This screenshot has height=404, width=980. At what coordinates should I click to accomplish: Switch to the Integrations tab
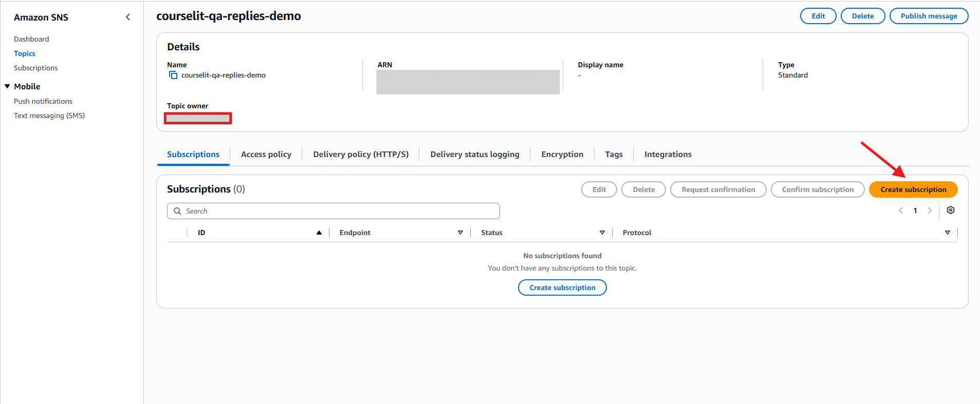pyautogui.click(x=668, y=155)
